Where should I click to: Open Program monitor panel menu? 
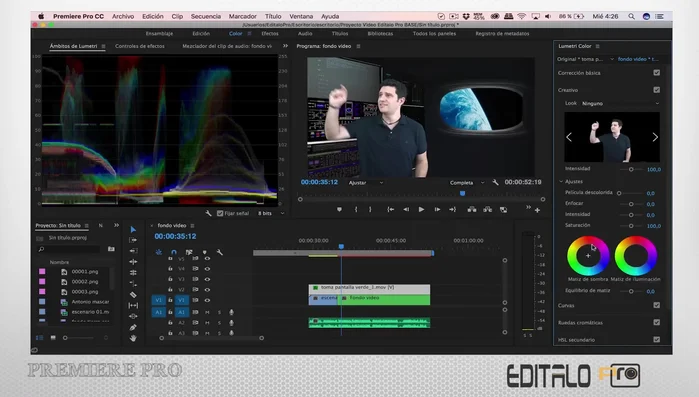point(358,46)
